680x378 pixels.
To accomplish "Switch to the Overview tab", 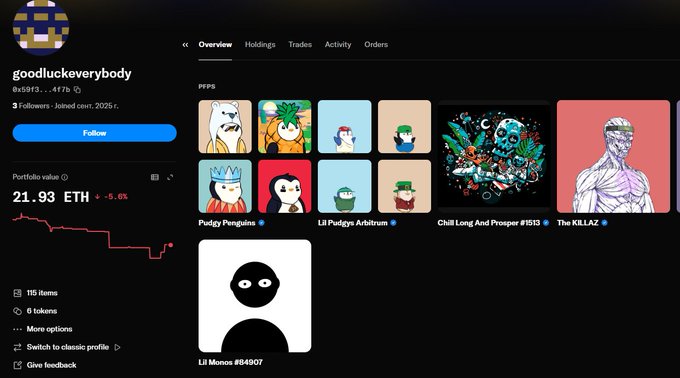I will 215,45.
